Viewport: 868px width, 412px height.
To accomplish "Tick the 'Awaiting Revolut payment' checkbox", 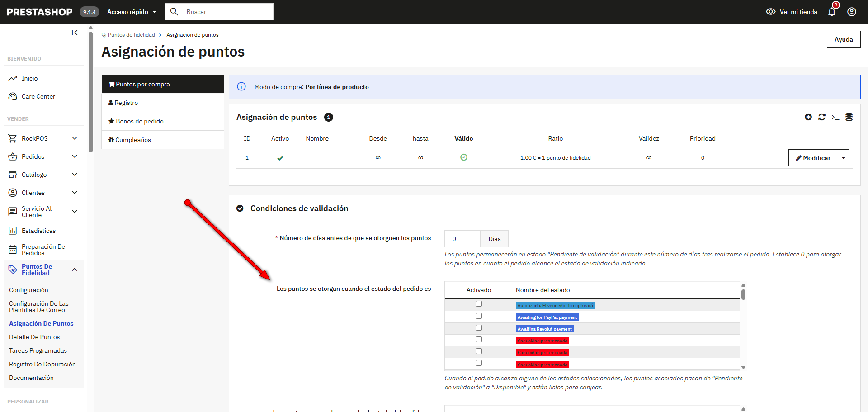I will [479, 328].
